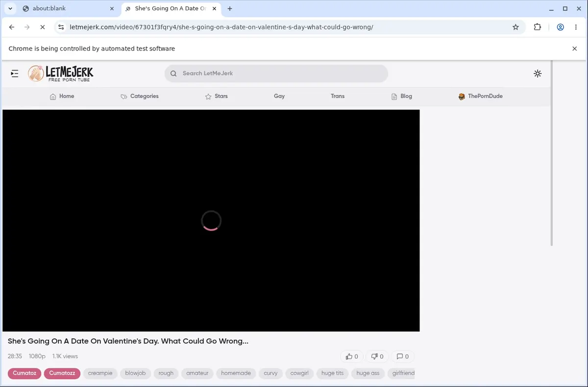Click the 28:35 duration text
Viewport: 588px width, 387px height.
click(x=15, y=356)
